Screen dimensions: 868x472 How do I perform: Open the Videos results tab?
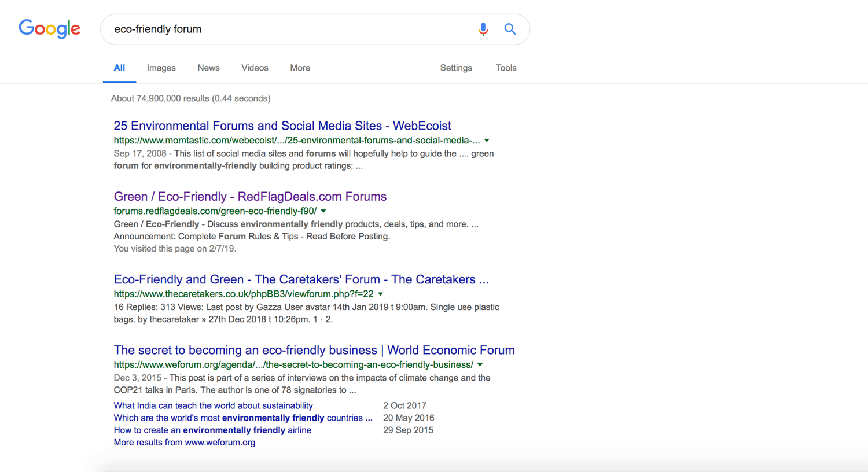255,68
